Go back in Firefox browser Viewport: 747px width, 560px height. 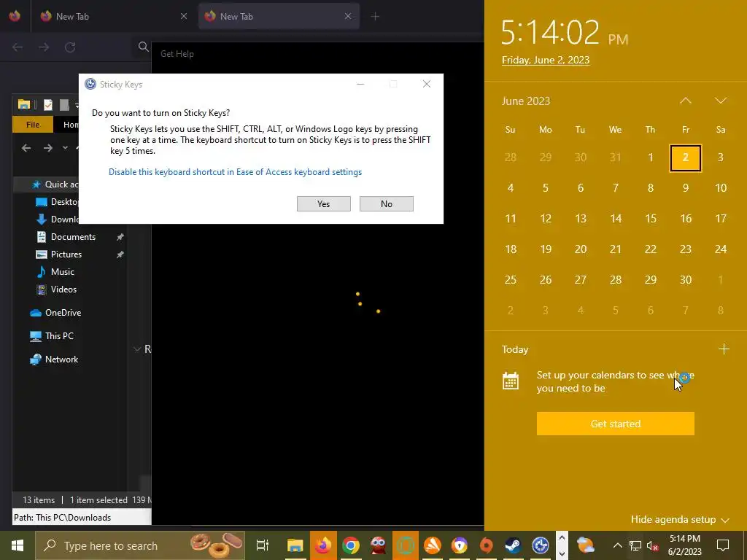pyautogui.click(x=18, y=47)
